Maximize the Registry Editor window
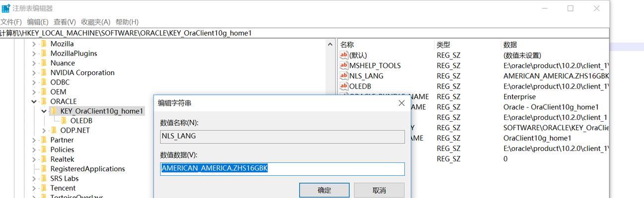 (x=570, y=8)
